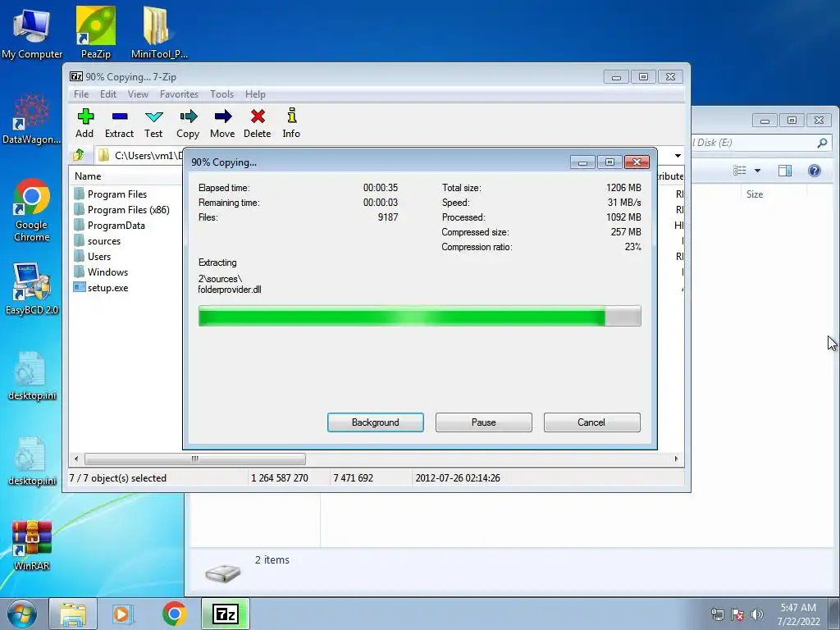Click the 7 / 7 object(s) selected status
Screen dimensions: 840x630
[118, 478]
